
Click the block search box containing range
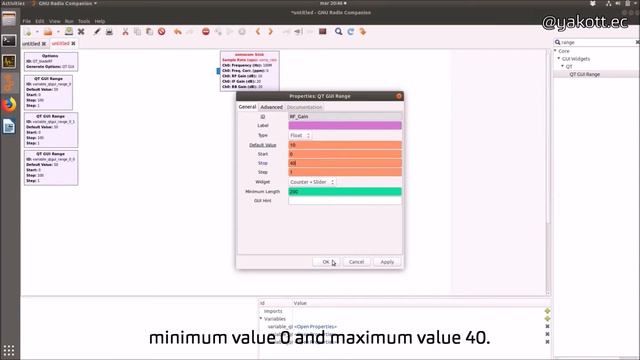596,42
